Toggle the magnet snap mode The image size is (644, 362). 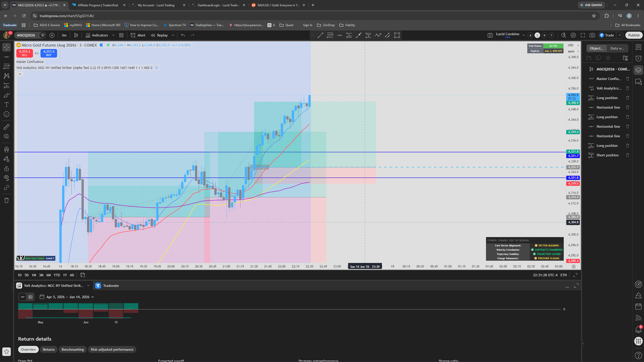pos(7,150)
